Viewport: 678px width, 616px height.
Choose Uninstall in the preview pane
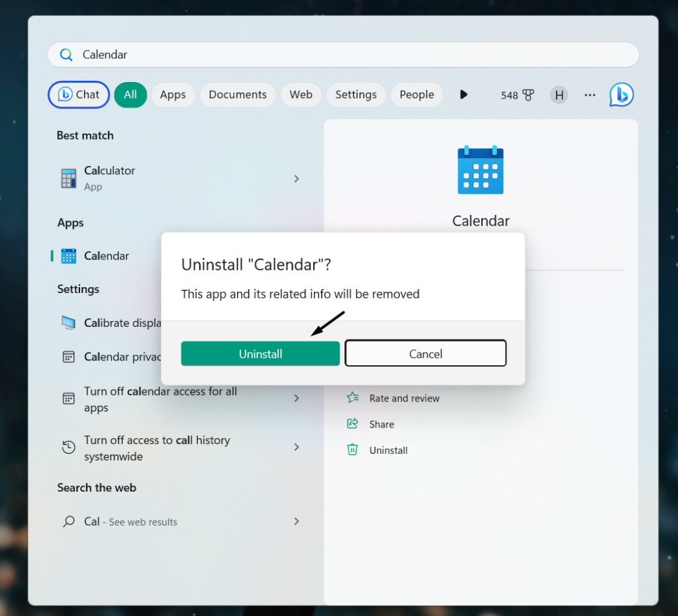[x=388, y=450]
